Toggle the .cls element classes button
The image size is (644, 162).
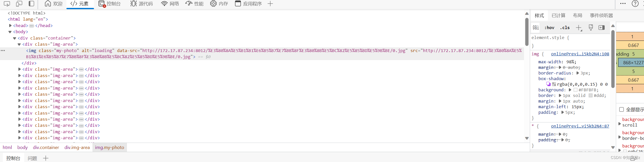pyautogui.click(x=565, y=28)
